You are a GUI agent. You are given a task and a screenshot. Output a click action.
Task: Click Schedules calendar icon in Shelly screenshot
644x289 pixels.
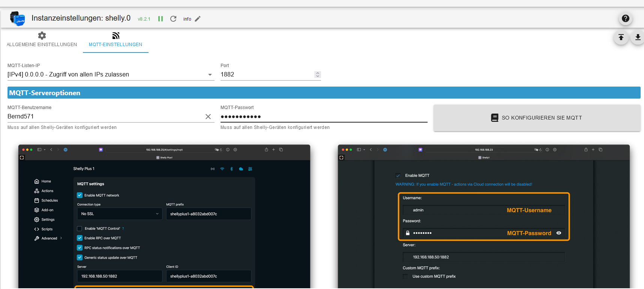pyautogui.click(x=37, y=201)
